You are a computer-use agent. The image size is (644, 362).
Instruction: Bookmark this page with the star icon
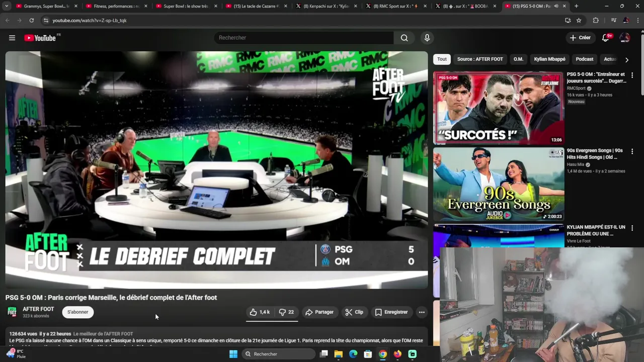point(579,20)
